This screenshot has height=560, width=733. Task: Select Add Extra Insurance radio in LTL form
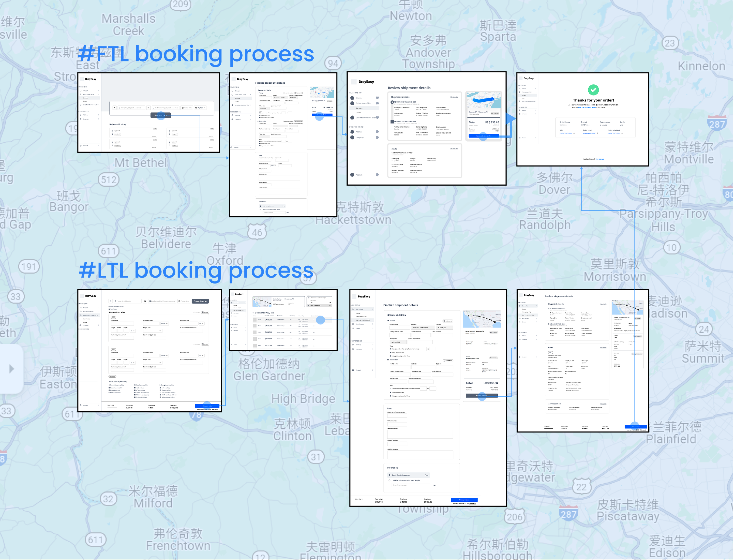coord(389,480)
